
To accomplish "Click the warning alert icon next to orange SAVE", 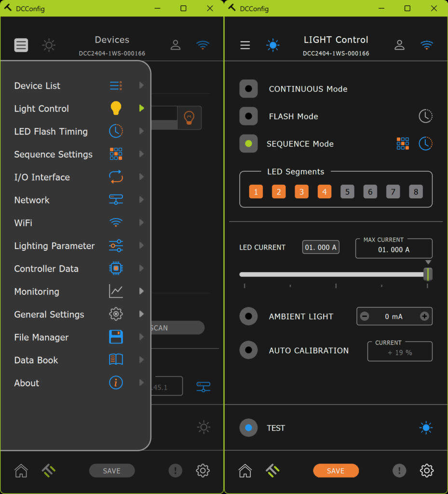I will point(399,470).
